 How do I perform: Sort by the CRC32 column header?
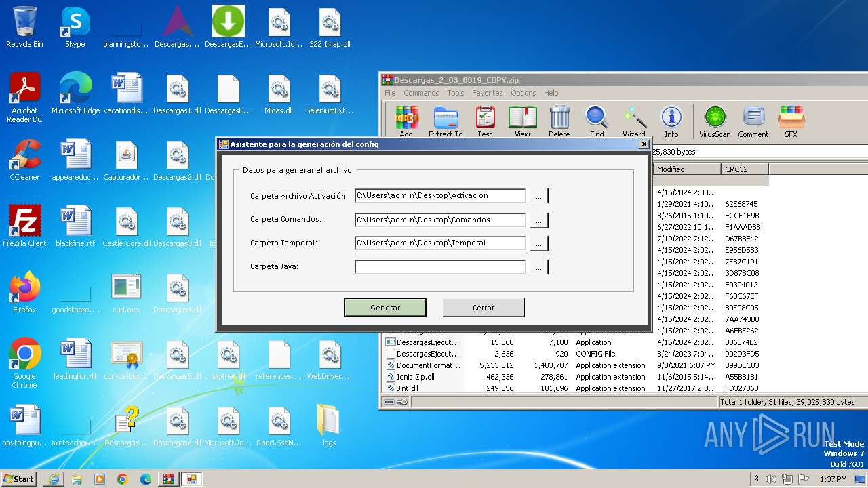[x=745, y=169]
